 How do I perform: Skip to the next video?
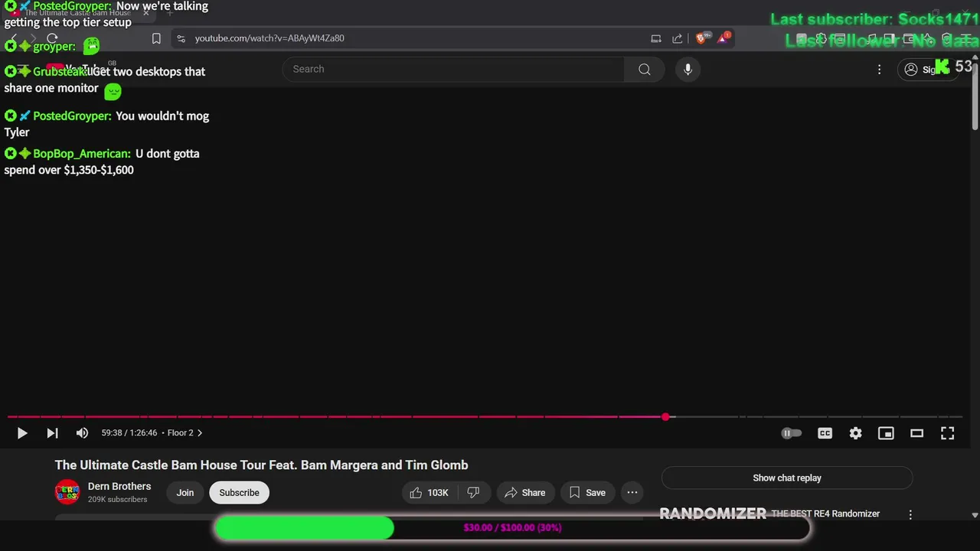click(x=52, y=433)
